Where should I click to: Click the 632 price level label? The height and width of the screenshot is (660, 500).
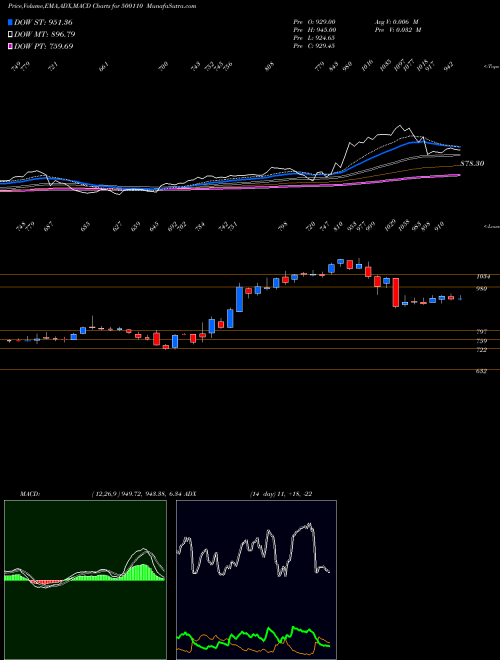[481, 371]
